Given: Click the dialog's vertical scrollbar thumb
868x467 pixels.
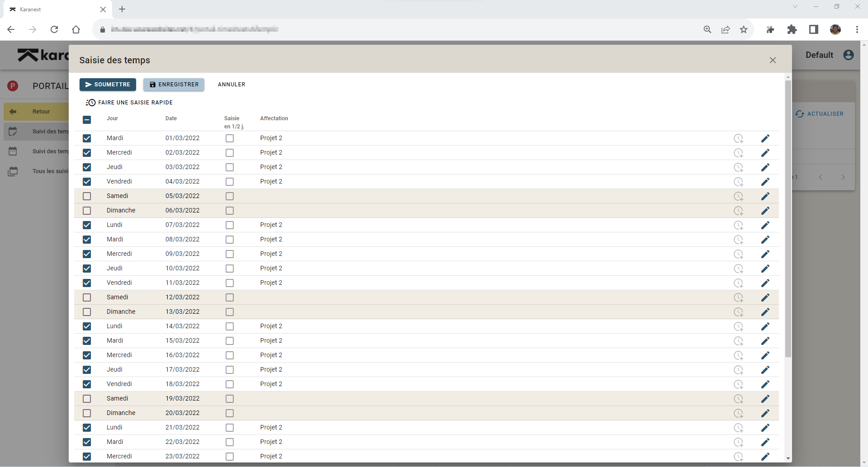Looking at the screenshot, I should coord(788,219).
